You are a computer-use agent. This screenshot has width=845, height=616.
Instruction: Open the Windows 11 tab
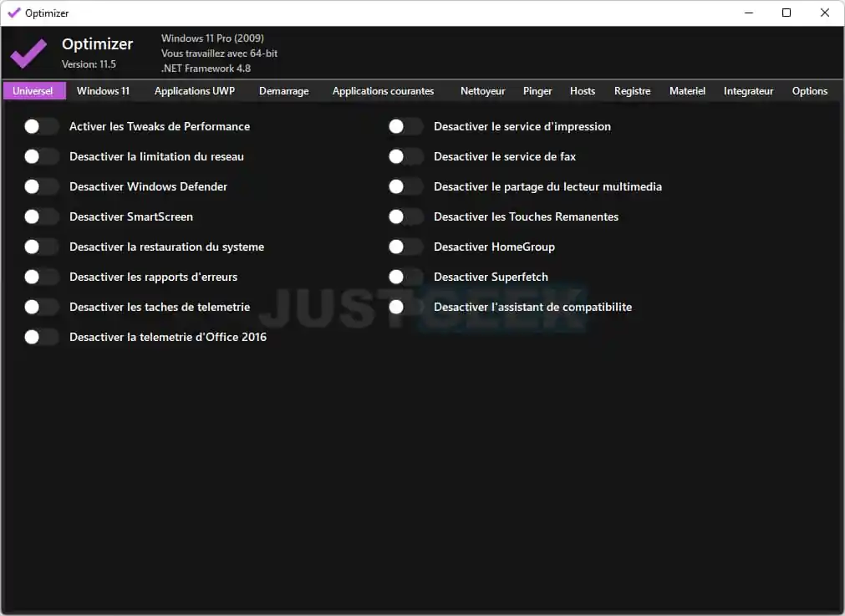click(103, 90)
